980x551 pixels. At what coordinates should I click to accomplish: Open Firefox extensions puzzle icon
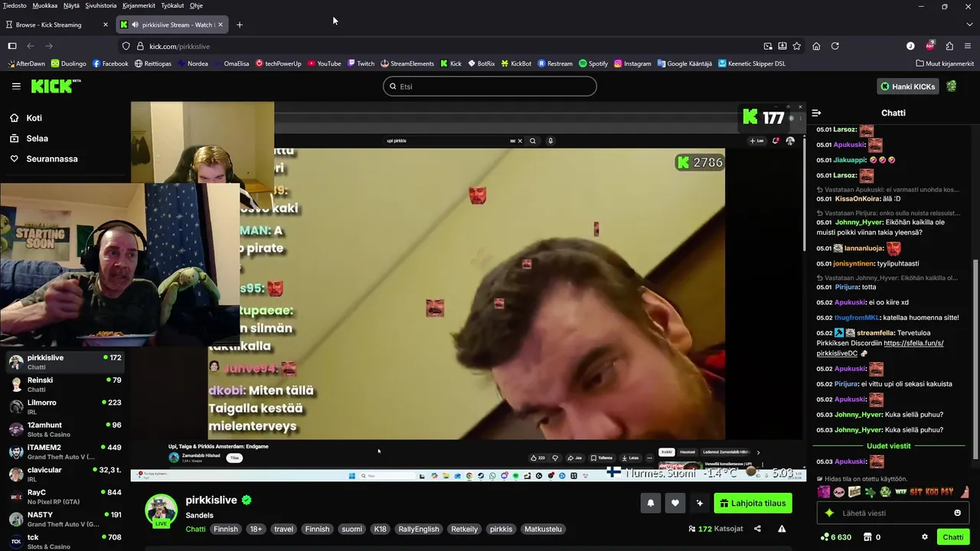pyautogui.click(x=949, y=46)
